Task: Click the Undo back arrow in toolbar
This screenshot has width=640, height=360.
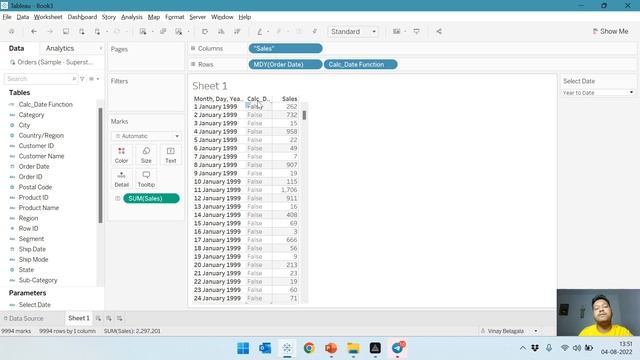Action: click(x=34, y=31)
